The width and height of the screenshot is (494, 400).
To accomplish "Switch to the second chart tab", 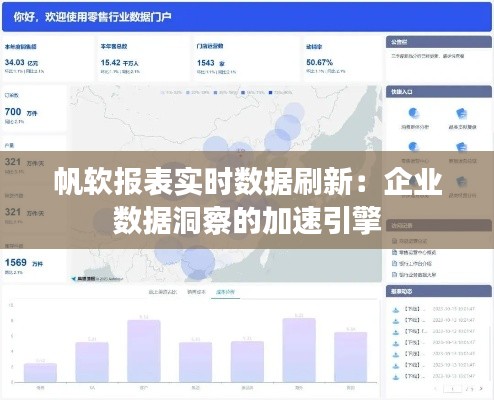I will point(196,292).
